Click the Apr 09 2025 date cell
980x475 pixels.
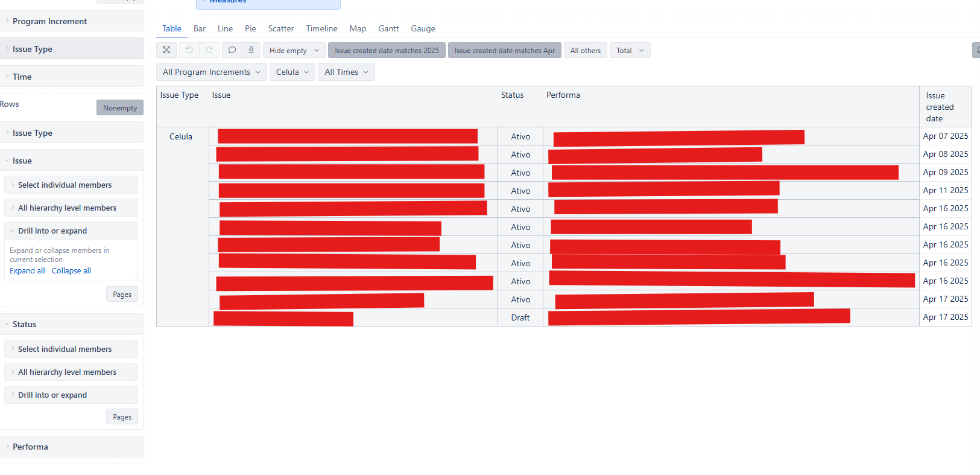[x=945, y=172]
